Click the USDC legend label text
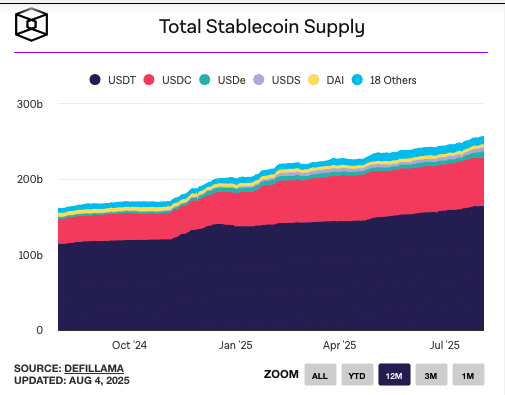The height and width of the screenshot is (395, 505). 177,80
